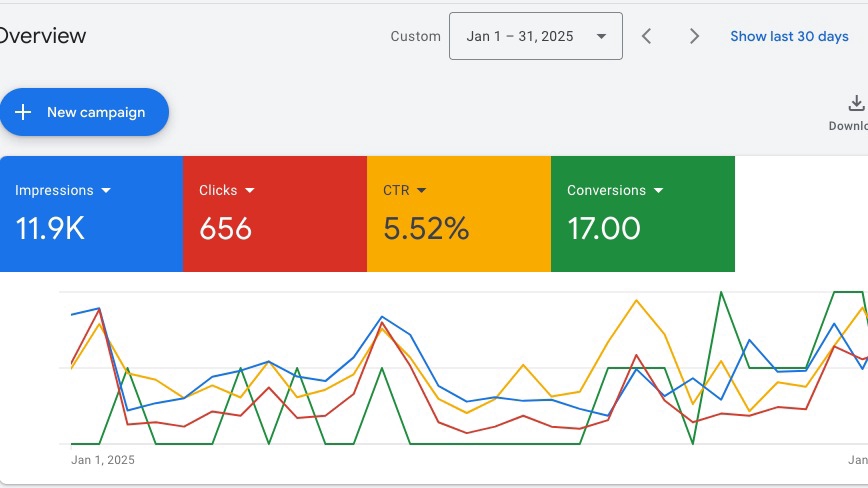Click the Custom date label

click(x=415, y=36)
